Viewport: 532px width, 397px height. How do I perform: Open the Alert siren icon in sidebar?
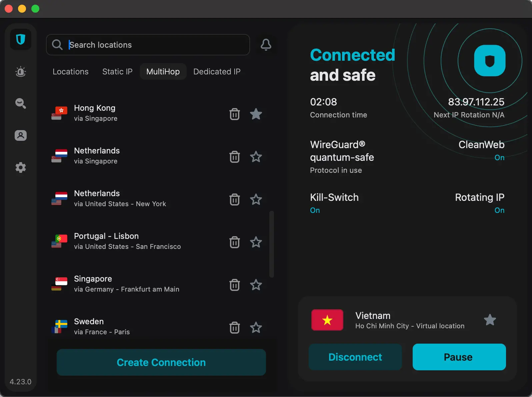(21, 72)
